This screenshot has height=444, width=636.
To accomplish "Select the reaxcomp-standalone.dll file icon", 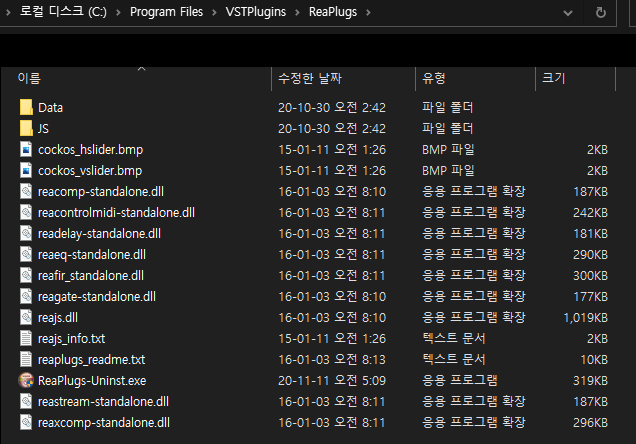I will coord(26,423).
